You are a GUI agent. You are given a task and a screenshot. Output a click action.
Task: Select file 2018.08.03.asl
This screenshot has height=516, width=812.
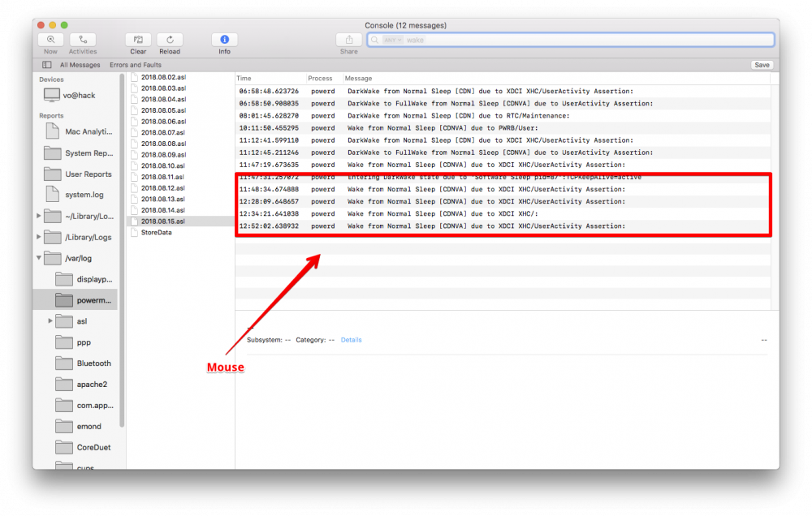(x=163, y=88)
